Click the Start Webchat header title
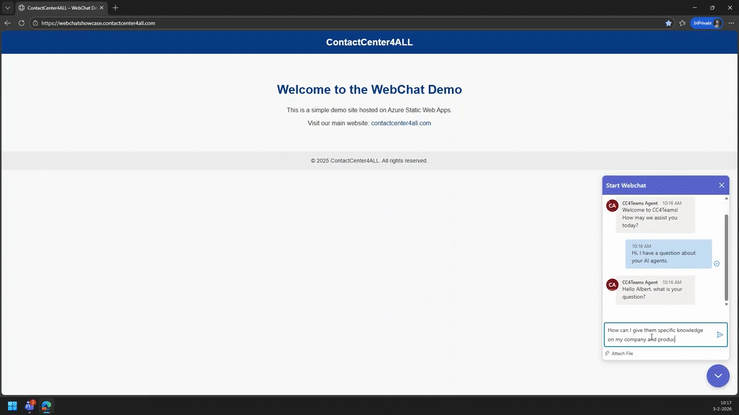Screen dimensions: 739x415 coord(626,186)
